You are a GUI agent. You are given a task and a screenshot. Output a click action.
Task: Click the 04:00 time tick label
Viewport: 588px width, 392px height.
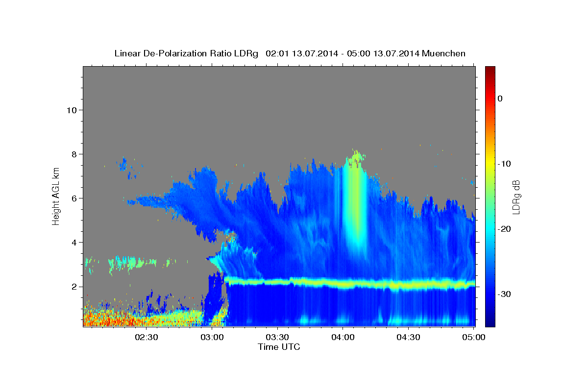[x=343, y=337]
